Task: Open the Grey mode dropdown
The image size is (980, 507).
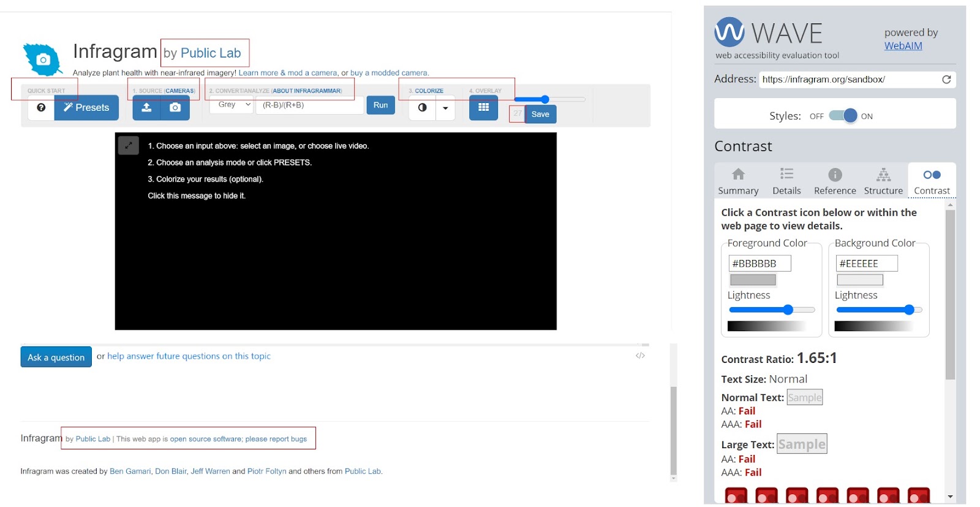Action: point(232,105)
